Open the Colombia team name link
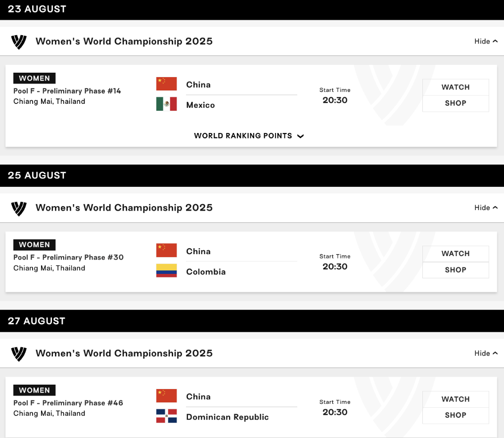This screenshot has width=504, height=438. [206, 272]
